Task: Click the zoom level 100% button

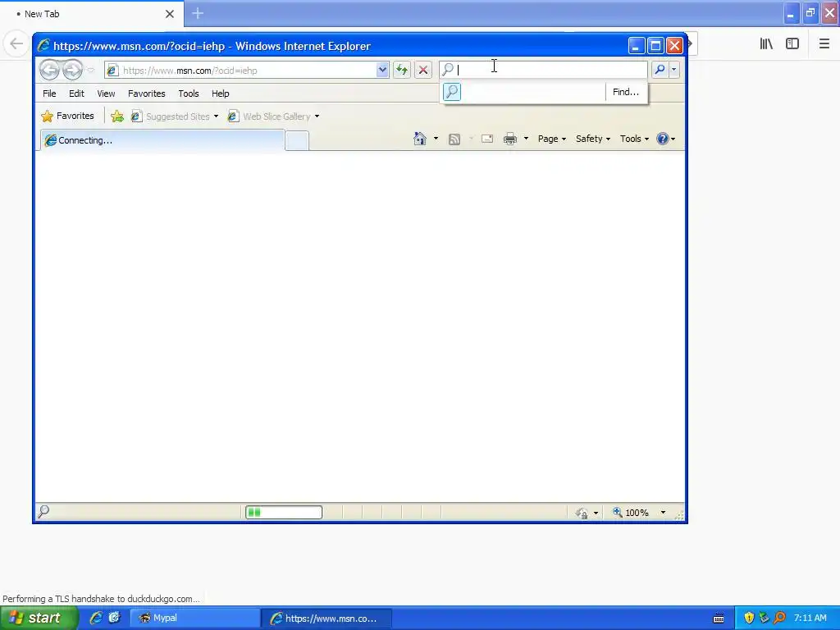Action: point(631,513)
